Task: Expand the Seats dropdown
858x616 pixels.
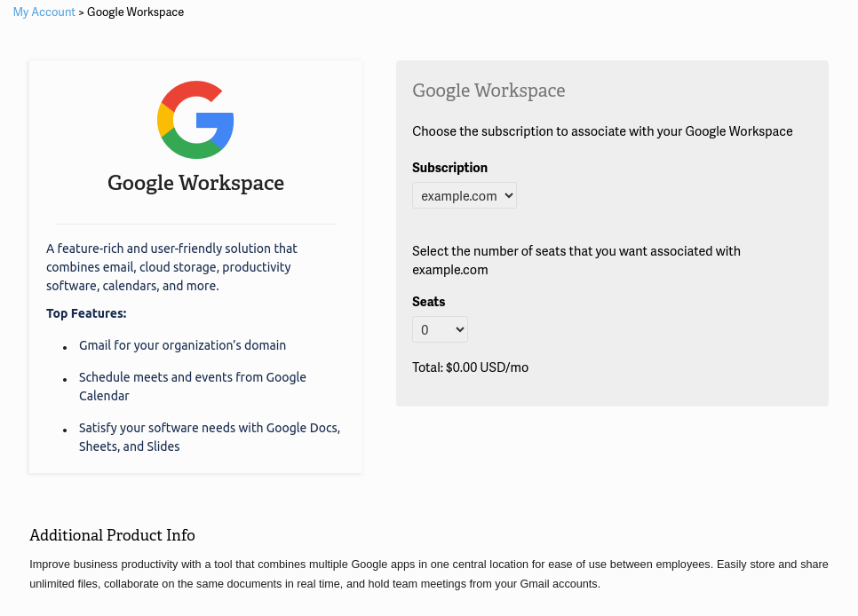Action: pyautogui.click(x=440, y=329)
